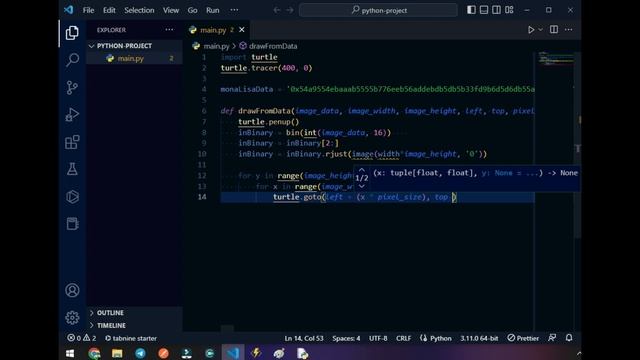Screen dimensions: 640x360
Task: Open the File menu
Action: [x=89, y=10]
